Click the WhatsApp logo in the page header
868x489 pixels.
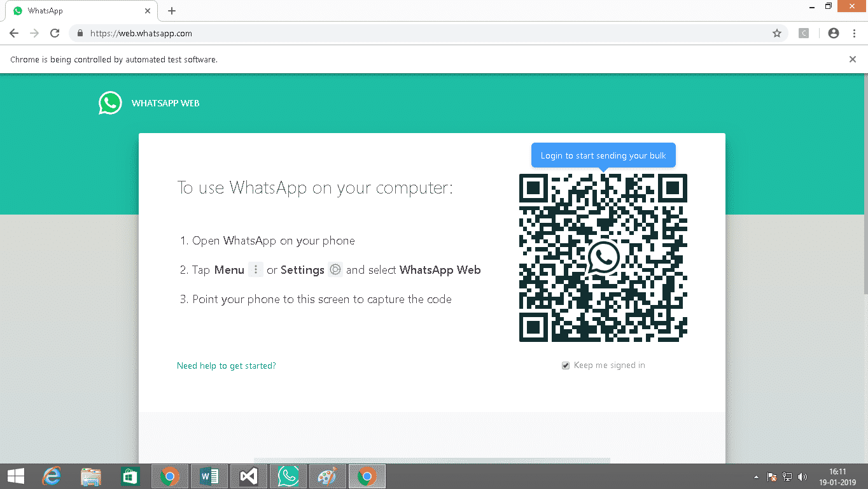coord(110,103)
